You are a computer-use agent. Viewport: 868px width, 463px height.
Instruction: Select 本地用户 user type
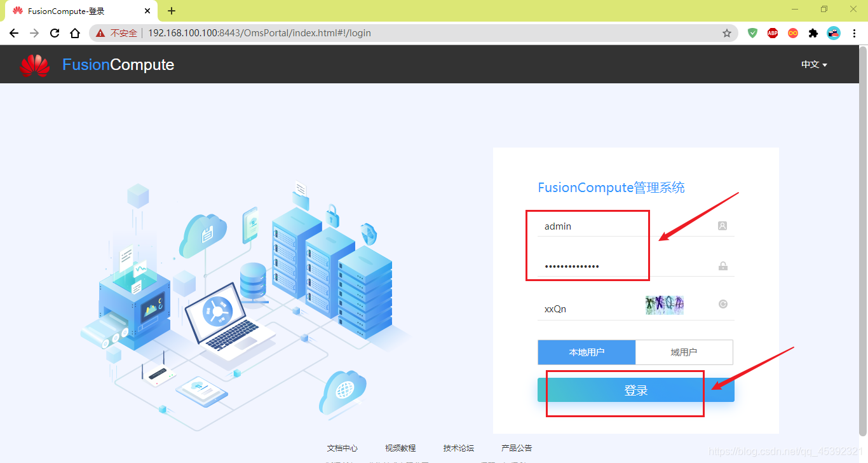pyautogui.click(x=587, y=352)
